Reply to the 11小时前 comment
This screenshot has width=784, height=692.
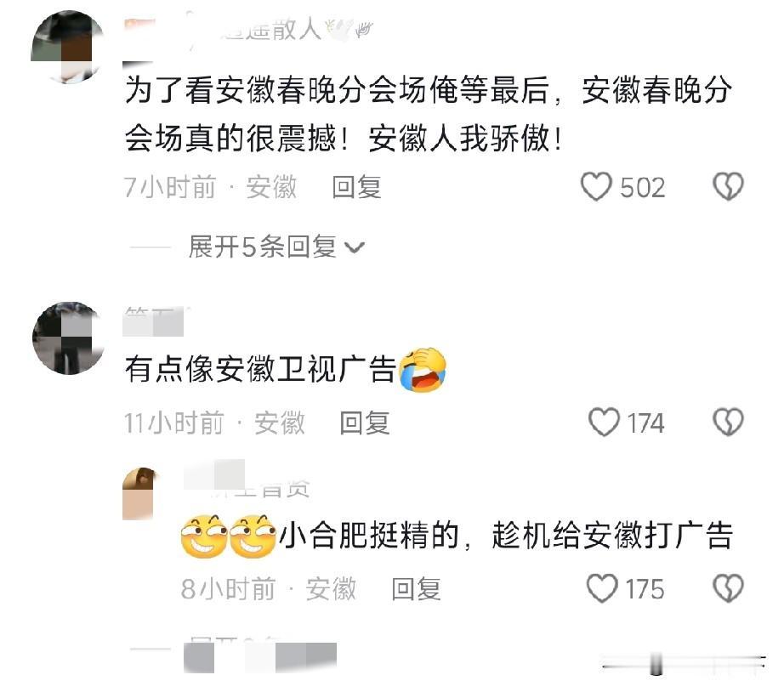click(x=365, y=423)
